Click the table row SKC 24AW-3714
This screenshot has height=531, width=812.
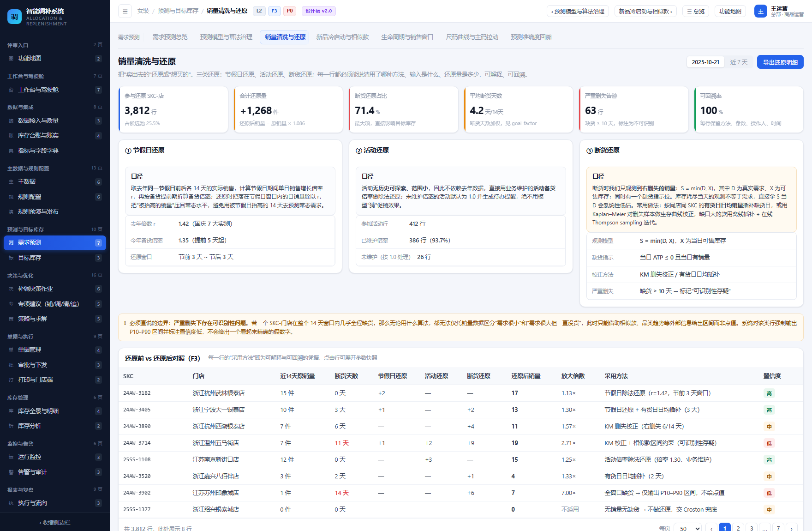pyautogui.click(x=461, y=443)
